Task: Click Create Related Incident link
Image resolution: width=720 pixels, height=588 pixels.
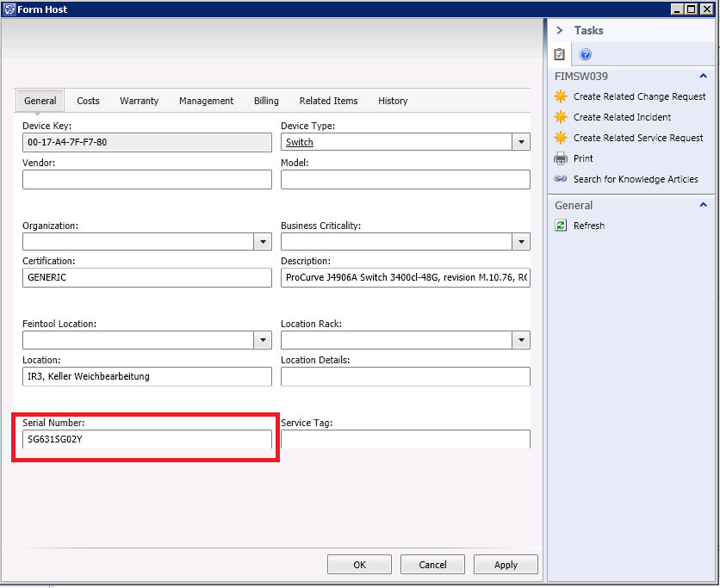Action: [x=622, y=117]
